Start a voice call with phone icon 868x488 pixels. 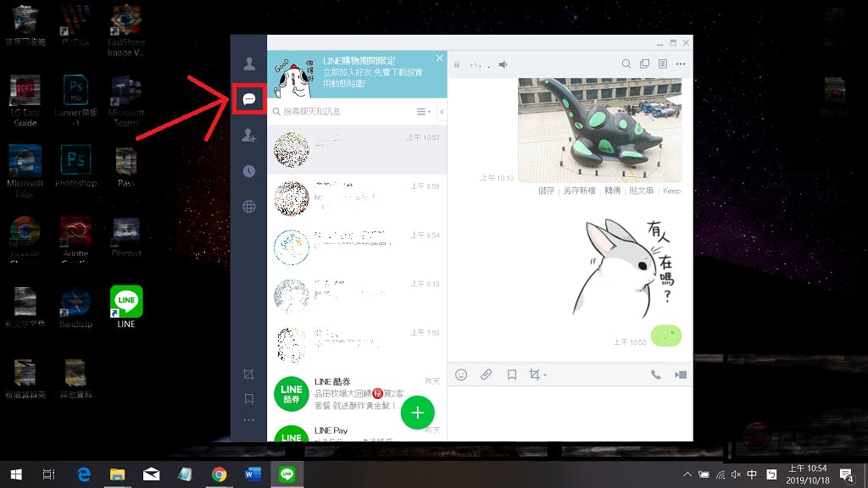tap(655, 375)
